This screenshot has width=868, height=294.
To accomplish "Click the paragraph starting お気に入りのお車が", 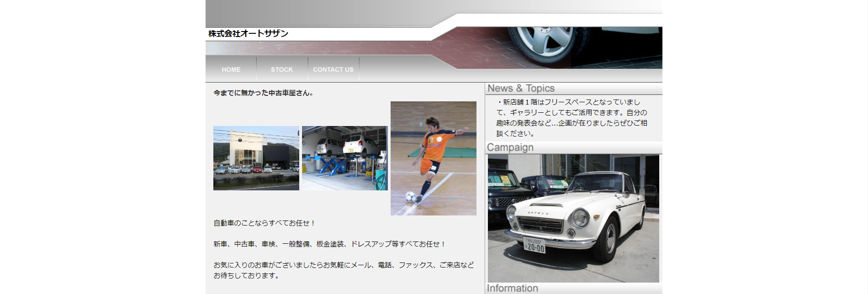I will pos(344,270).
